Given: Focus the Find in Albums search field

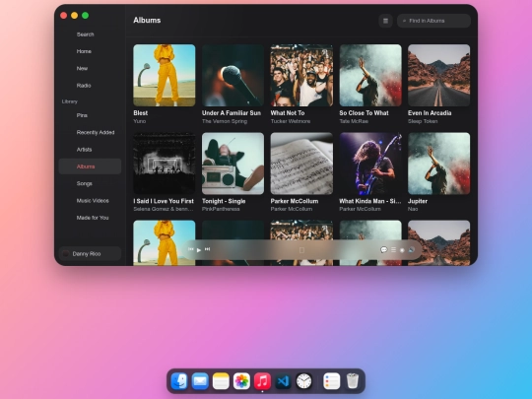Looking at the screenshot, I should (433, 21).
